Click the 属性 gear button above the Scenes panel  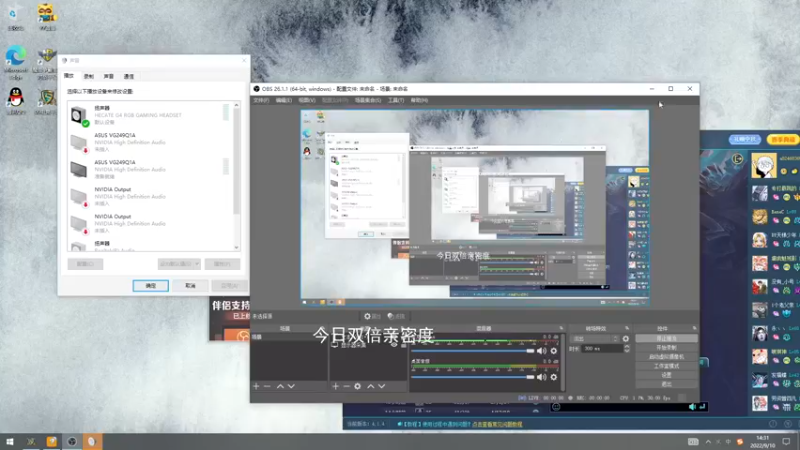pos(372,316)
